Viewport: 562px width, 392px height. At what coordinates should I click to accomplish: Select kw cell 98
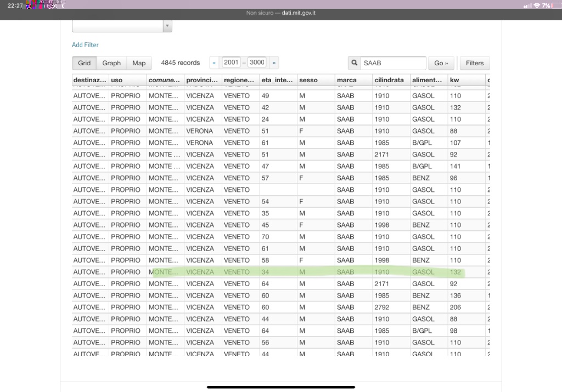pyautogui.click(x=467, y=331)
